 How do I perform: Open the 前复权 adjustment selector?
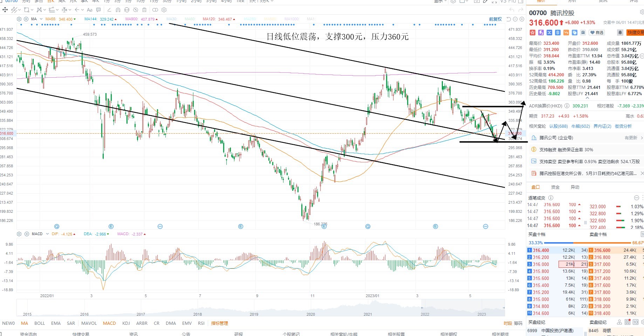495,19
